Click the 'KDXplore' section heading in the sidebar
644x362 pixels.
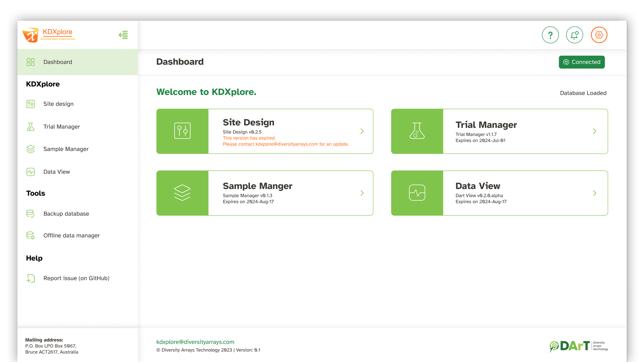[43, 84]
